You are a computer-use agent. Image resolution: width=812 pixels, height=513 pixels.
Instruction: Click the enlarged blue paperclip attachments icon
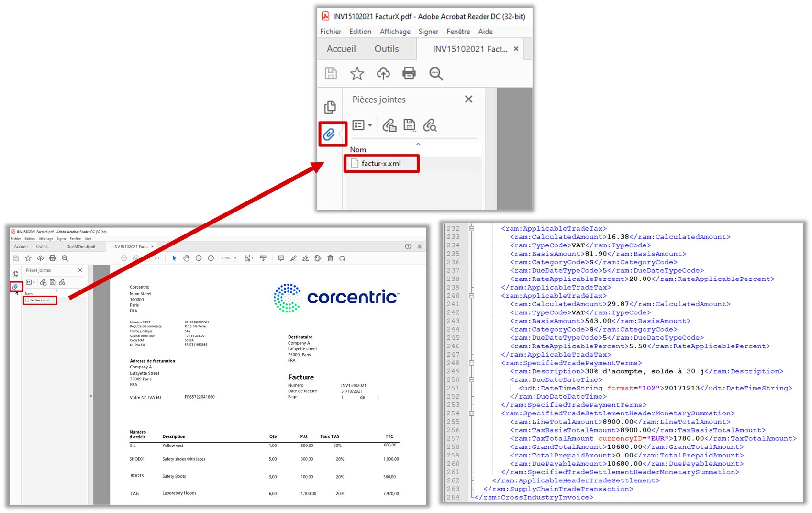pos(329,134)
